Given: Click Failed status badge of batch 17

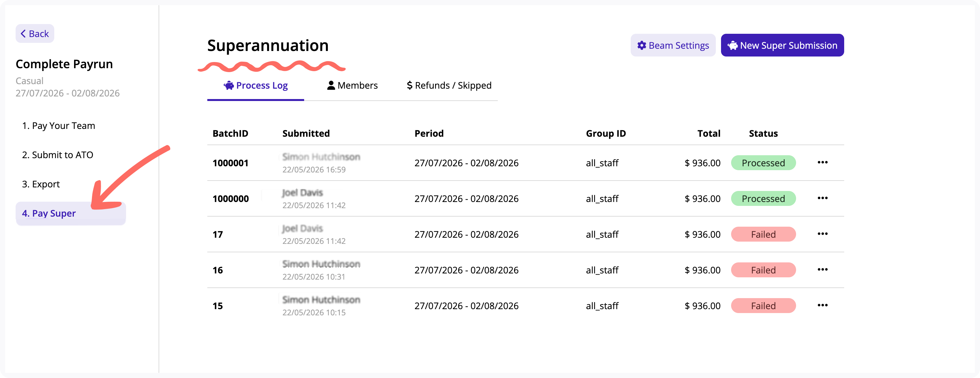Looking at the screenshot, I should (763, 235).
